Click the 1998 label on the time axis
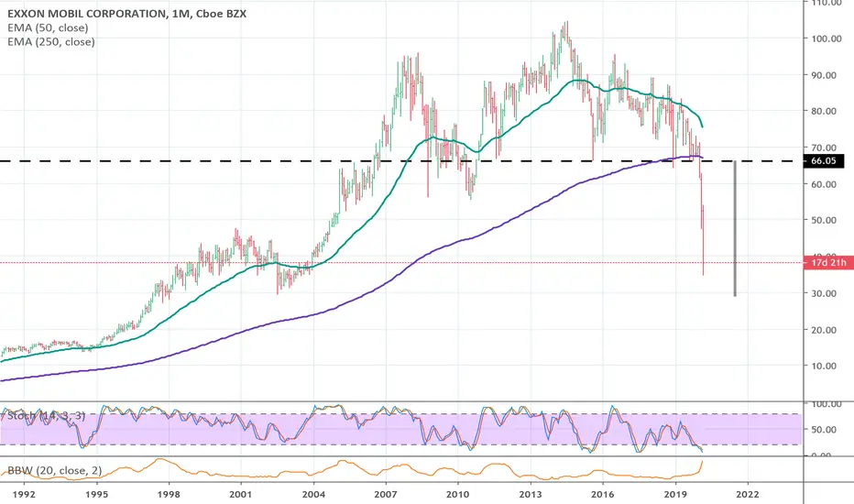 point(169,494)
